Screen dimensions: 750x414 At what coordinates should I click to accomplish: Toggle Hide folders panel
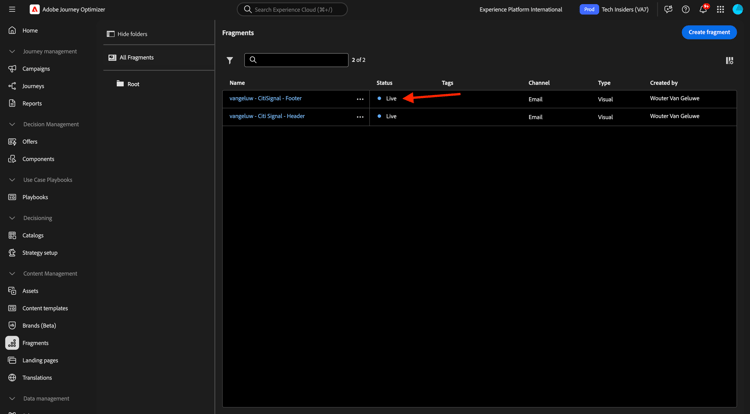(127, 34)
